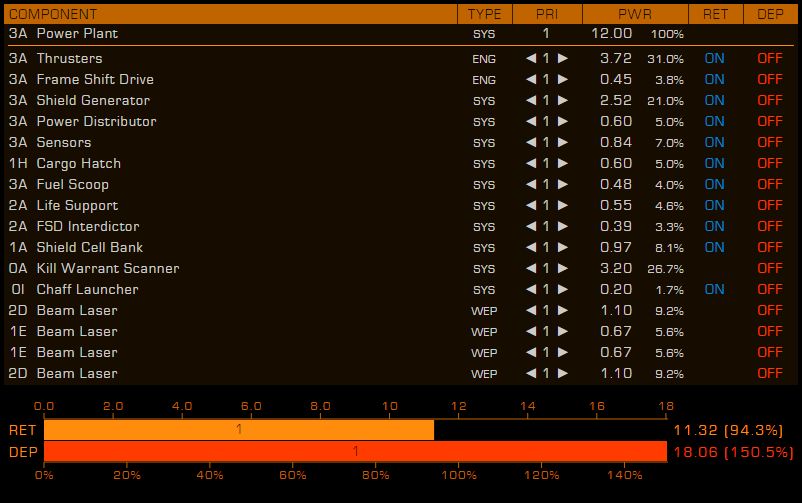
Task: Toggle retracted ON state for Thrusters
Action: [714, 58]
